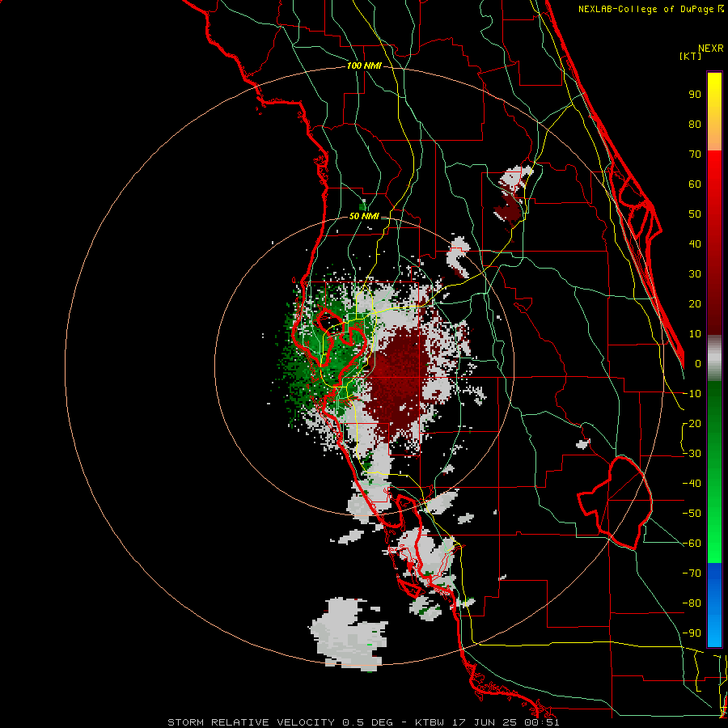Click the 70 value on the velocity scale

695,154
